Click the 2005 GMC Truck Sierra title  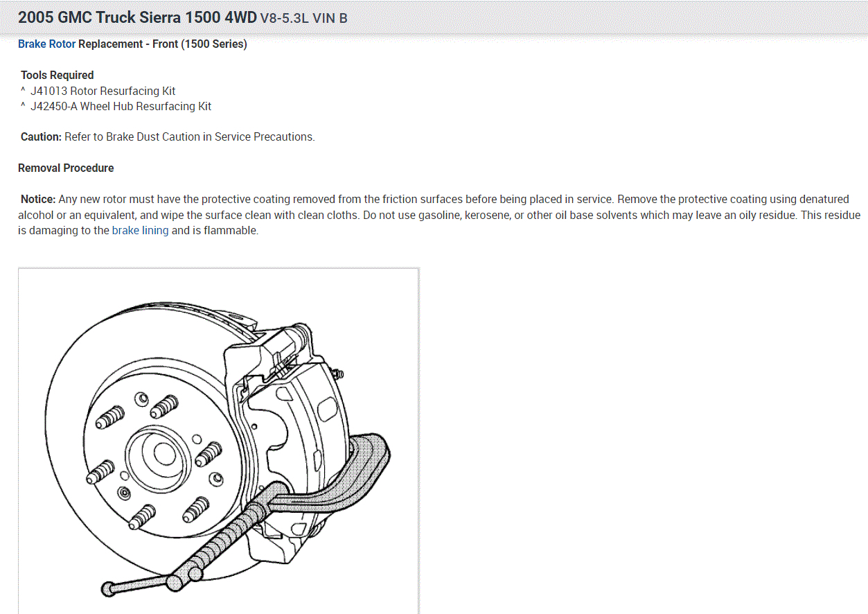(x=137, y=18)
